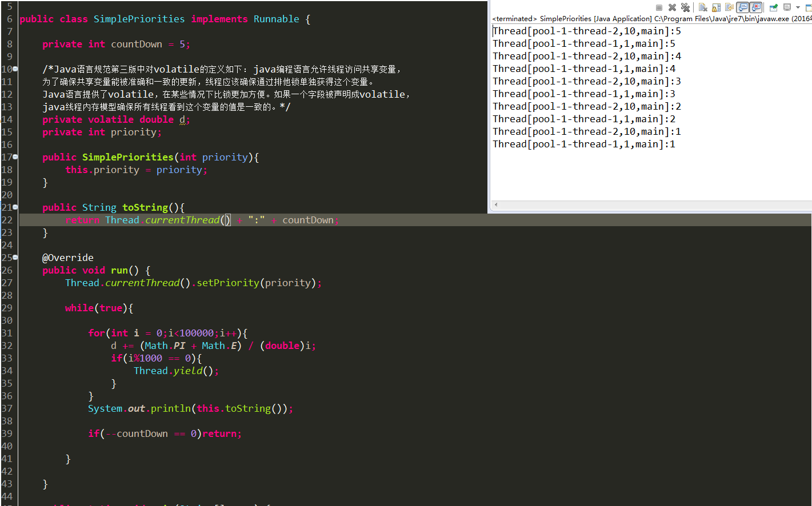Click console line 'Thread[pool-1-thread-1,1,main]:5'
Viewport: 812px width, 506px height.
[584, 44]
